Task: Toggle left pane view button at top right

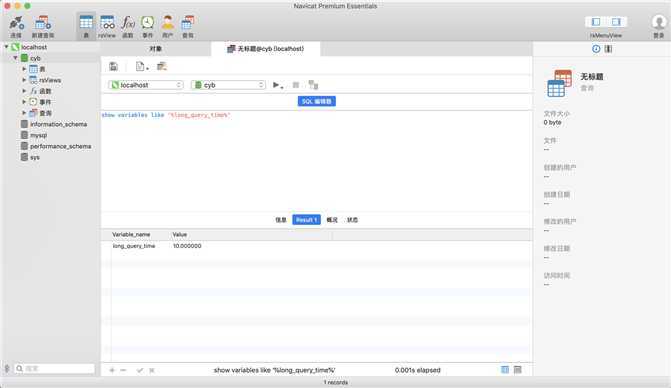Action: point(596,22)
